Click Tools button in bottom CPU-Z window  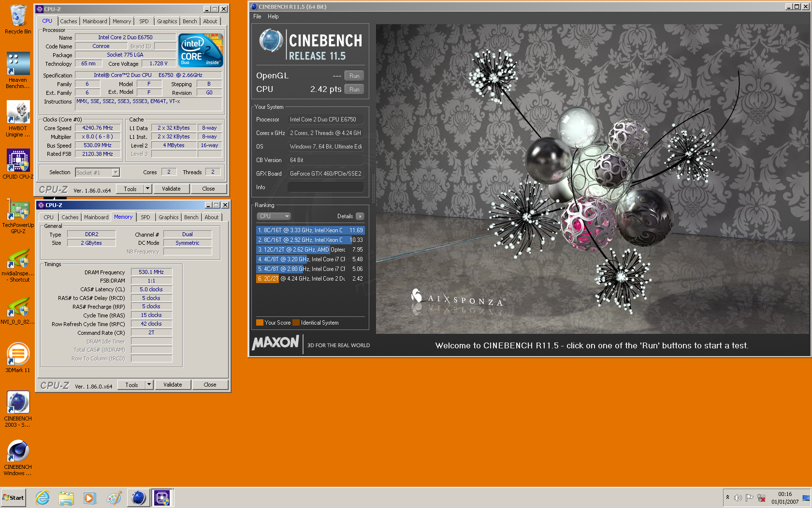pos(132,385)
